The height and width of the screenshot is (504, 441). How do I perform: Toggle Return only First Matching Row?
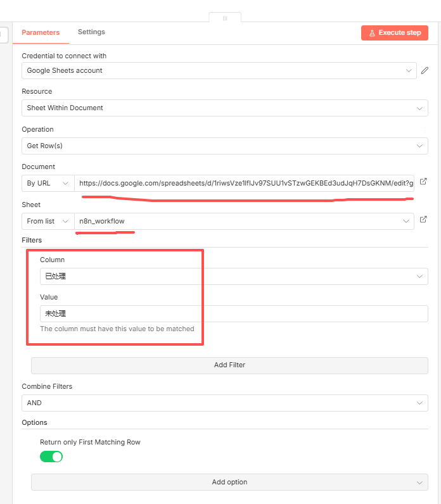(51, 457)
